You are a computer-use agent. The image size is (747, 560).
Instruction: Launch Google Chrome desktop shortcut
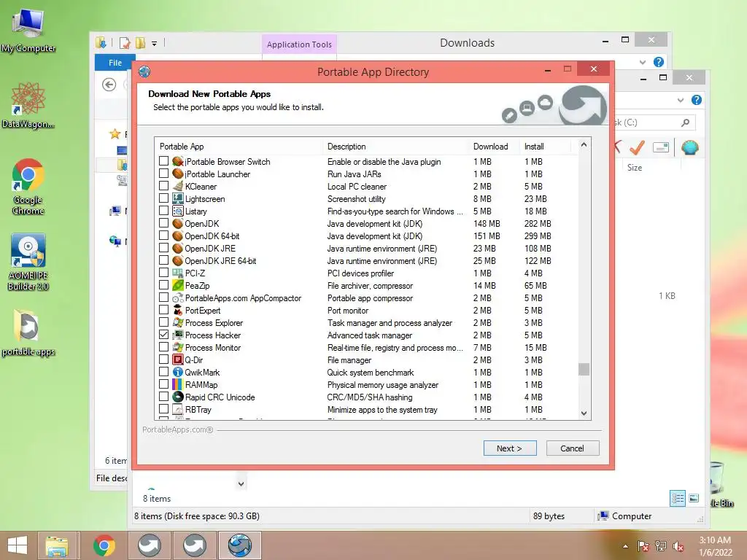[x=28, y=187]
